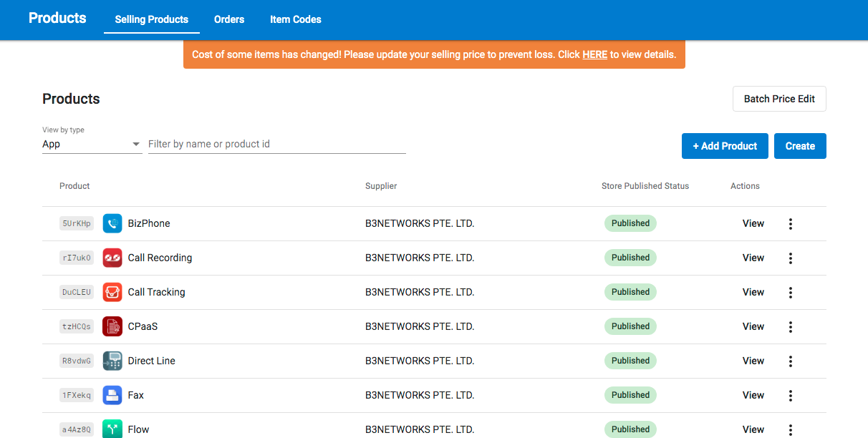
Task: Open more options menu for CPaaS
Action: coord(791,327)
